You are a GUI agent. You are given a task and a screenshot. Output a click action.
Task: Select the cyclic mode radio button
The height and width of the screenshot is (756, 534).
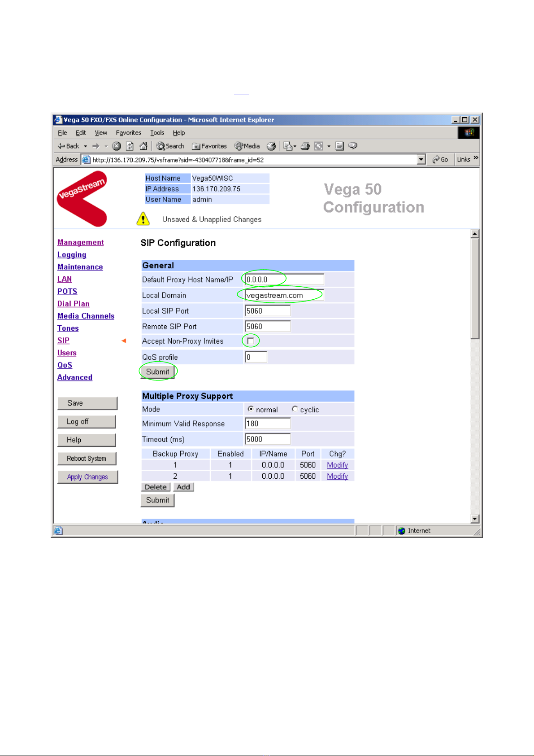pyautogui.click(x=295, y=409)
